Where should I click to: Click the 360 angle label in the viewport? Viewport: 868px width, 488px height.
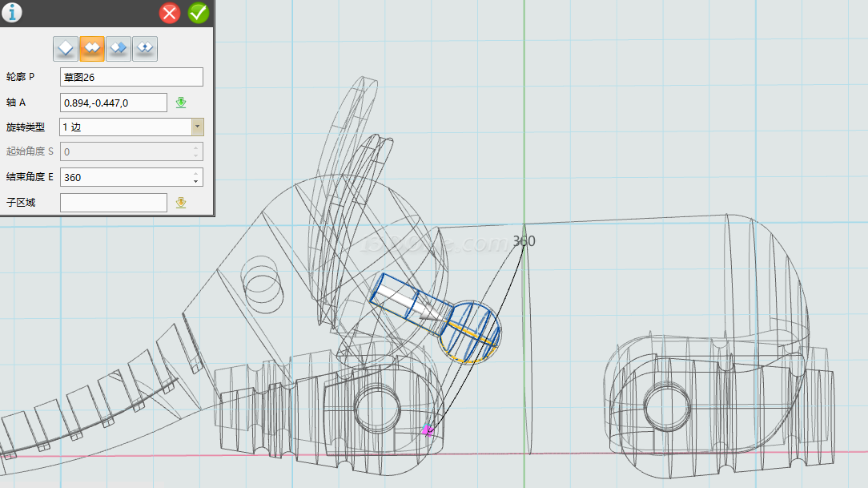(524, 241)
